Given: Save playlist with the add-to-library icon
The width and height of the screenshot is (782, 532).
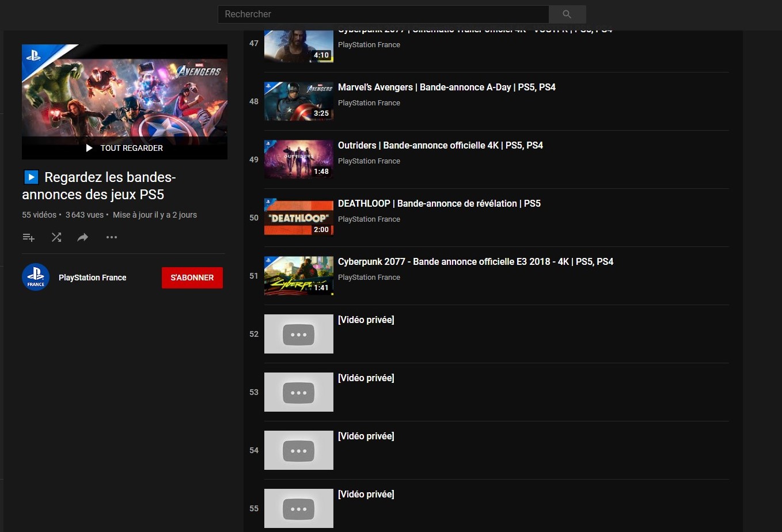Looking at the screenshot, I should pyautogui.click(x=28, y=237).
